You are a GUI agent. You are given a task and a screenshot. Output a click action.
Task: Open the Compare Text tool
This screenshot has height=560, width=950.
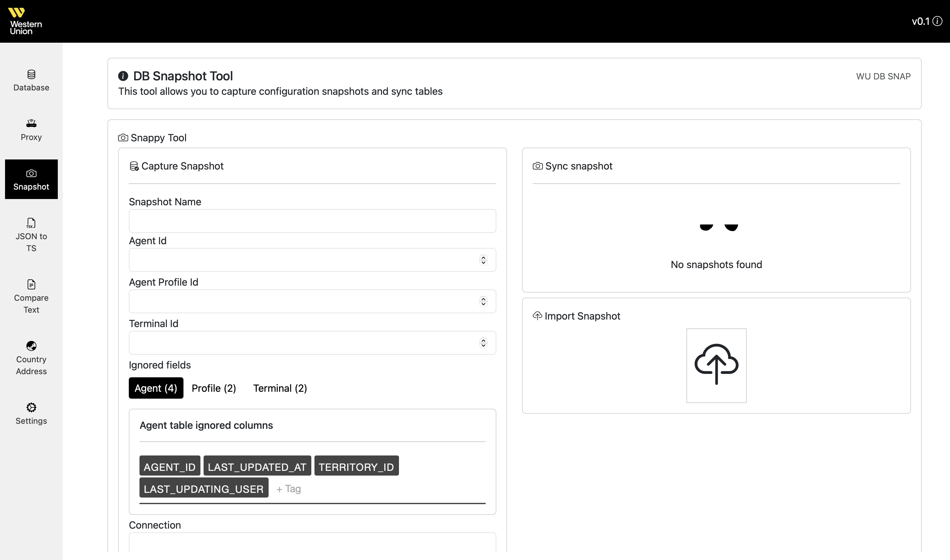coord(31,296)
